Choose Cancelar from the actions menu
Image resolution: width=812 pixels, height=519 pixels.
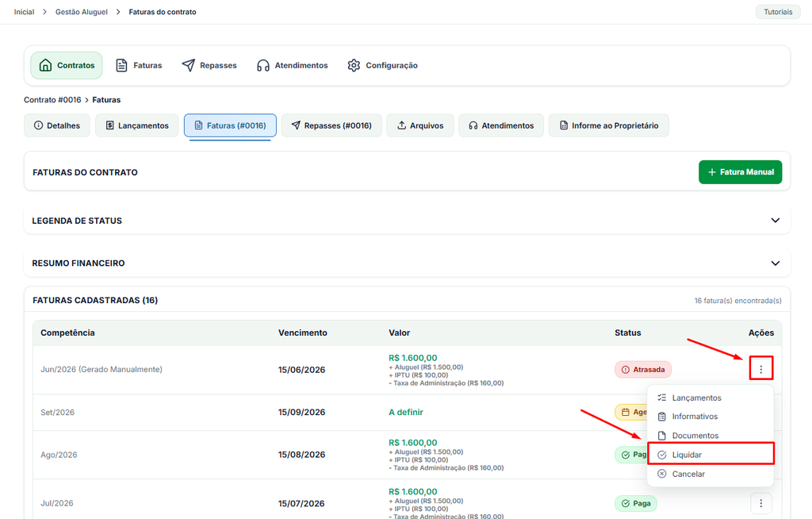(x=710, y=474)
